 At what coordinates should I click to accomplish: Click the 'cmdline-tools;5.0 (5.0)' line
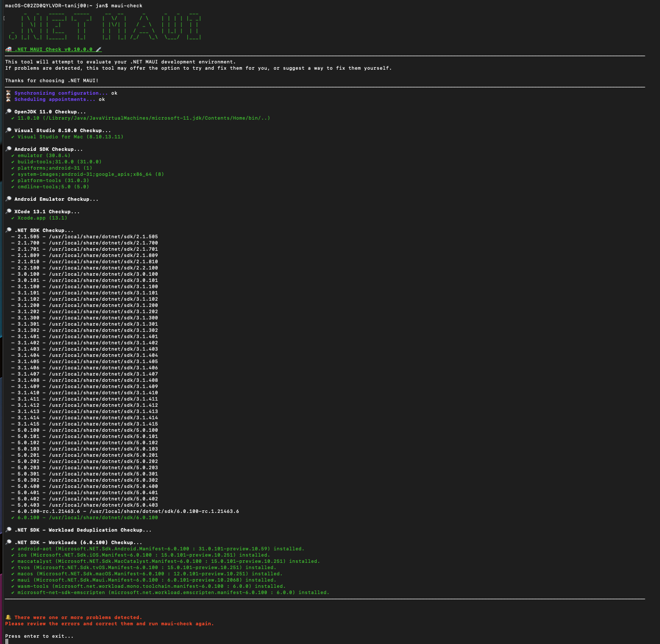click(x=54, y=187)
